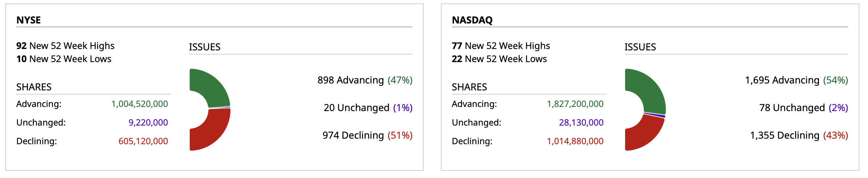Click the 974 Declining (51%) legend entry
868x178 pixels.
(367, 135)
